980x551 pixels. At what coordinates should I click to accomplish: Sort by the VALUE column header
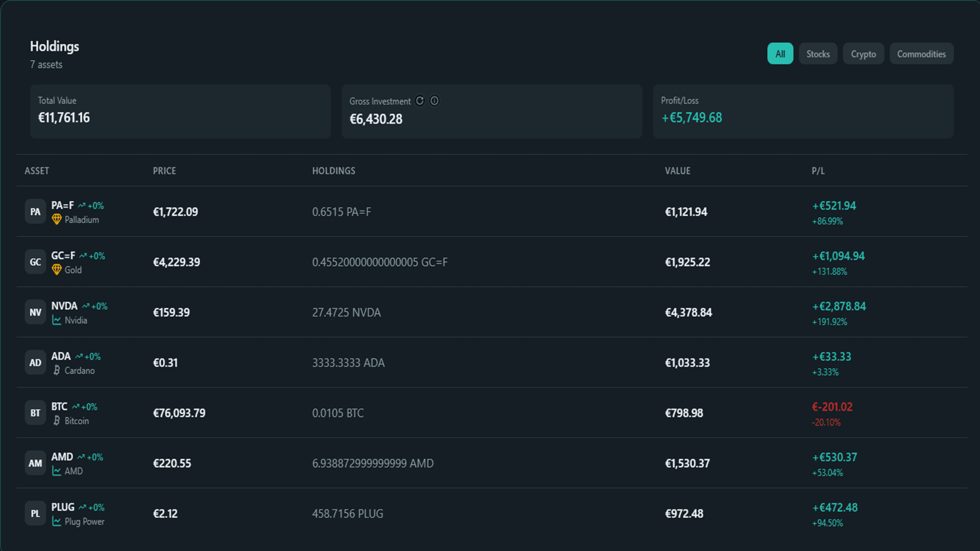tap(677, 171)
